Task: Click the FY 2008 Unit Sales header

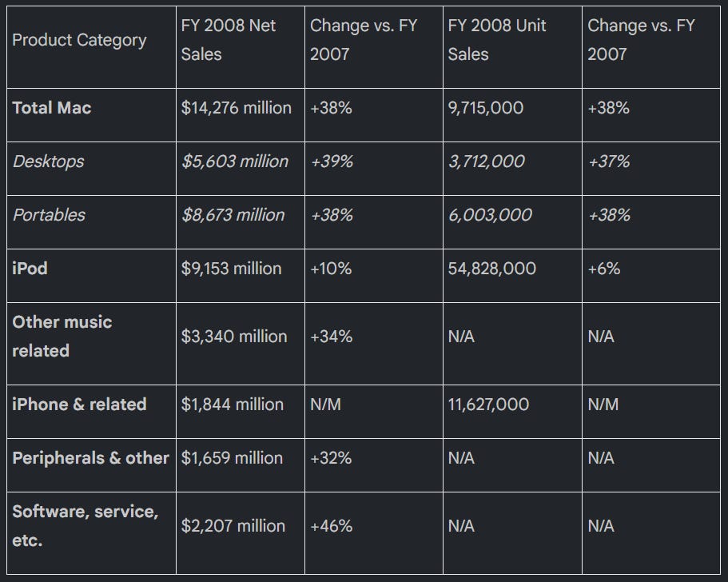Action: tap(497, 40)
